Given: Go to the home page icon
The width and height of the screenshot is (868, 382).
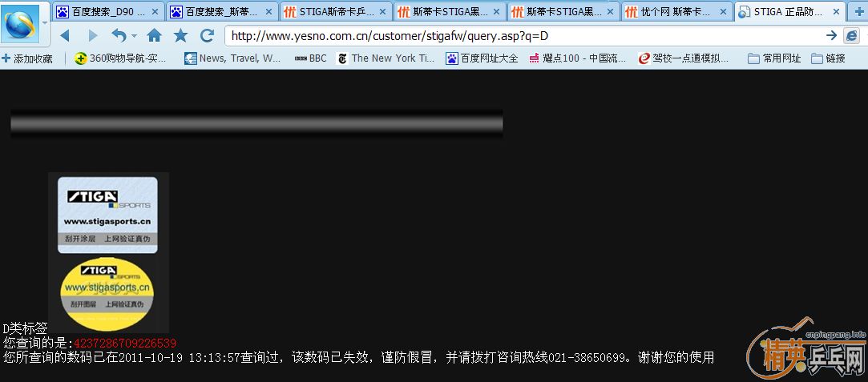Looking at the screenshot, I should tap(155, 36).
